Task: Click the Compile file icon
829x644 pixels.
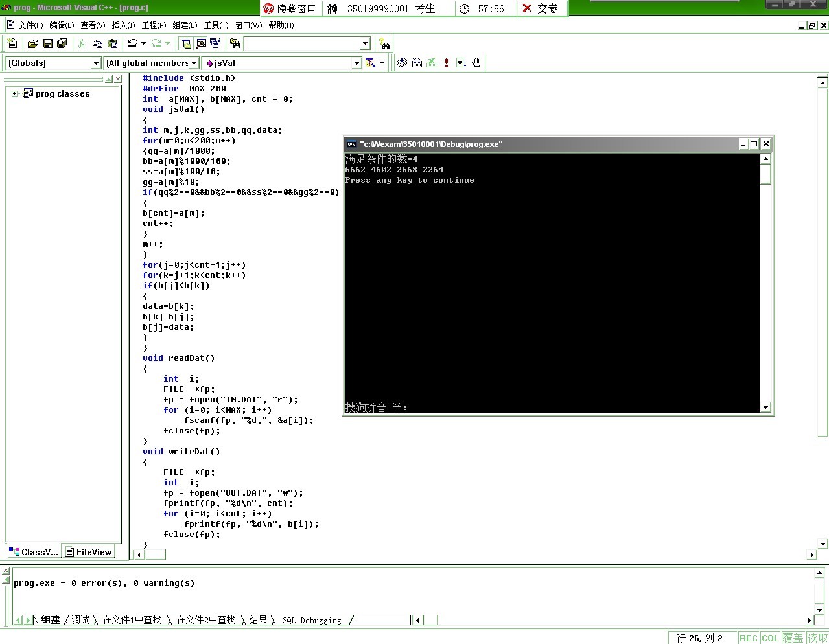Action: pos(403,63)
